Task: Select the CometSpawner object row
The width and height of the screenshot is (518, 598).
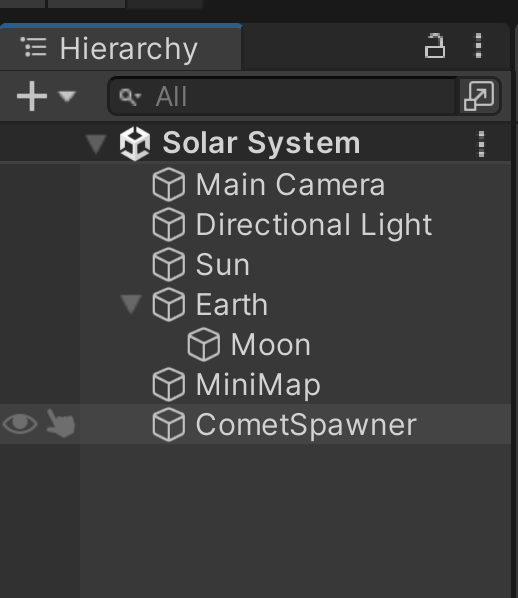Action: (x=256, y=424)
